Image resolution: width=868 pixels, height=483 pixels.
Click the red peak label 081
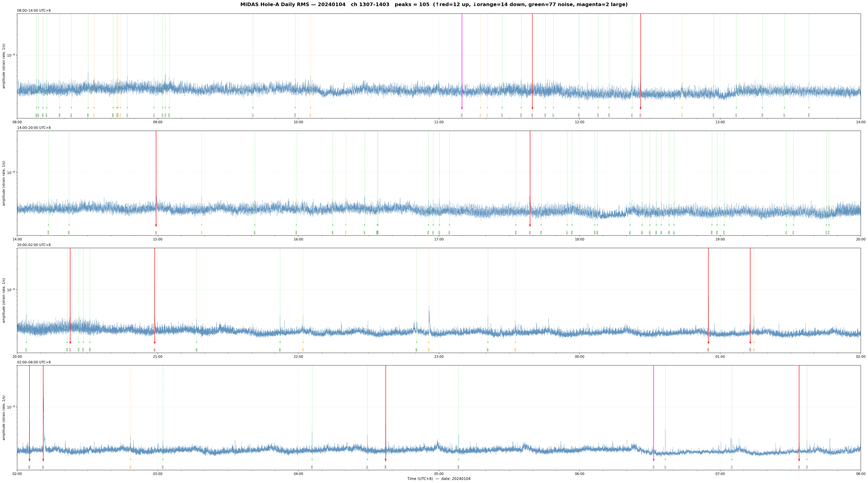point(155,349)
